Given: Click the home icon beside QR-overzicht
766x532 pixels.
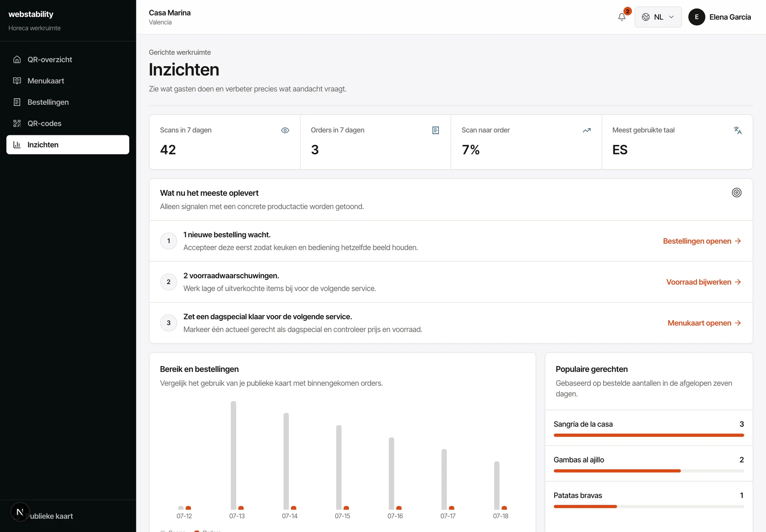Looking at the screenshot, I should [x=17, y=59].
